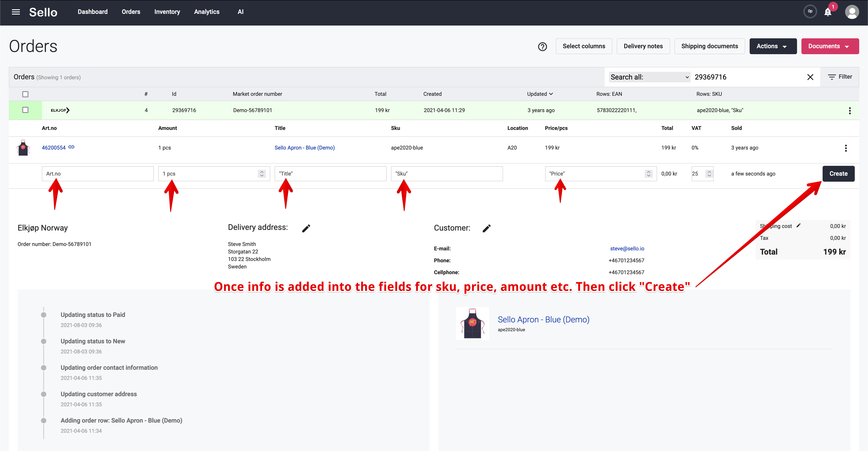868x451 pixels.
Task: Focus the Art.no input field
Action: (98, 174)
